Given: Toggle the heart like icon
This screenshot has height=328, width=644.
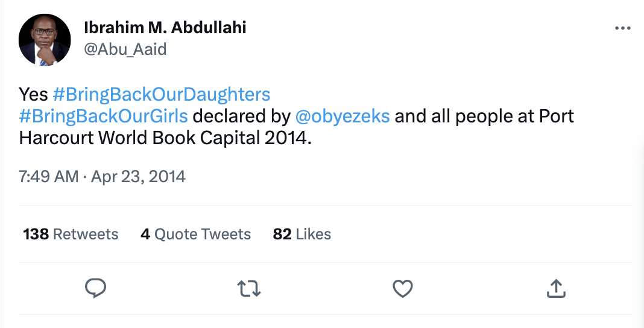Looking at the screenshot, I should (402, 289).
